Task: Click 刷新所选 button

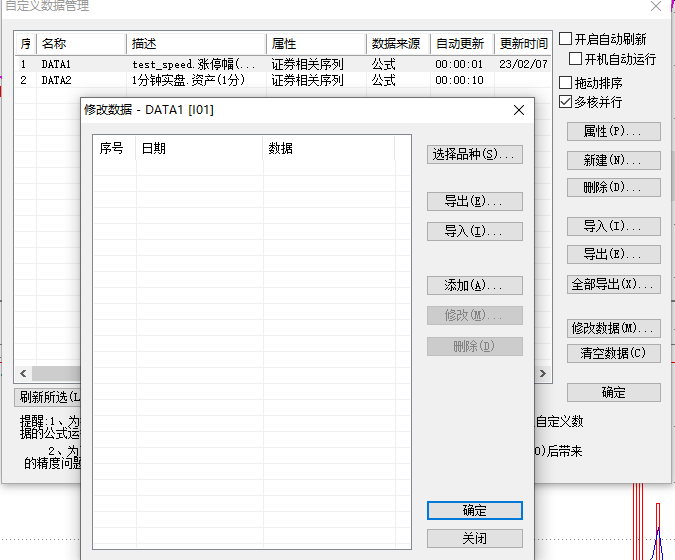Action: click(x=47, y=397)
